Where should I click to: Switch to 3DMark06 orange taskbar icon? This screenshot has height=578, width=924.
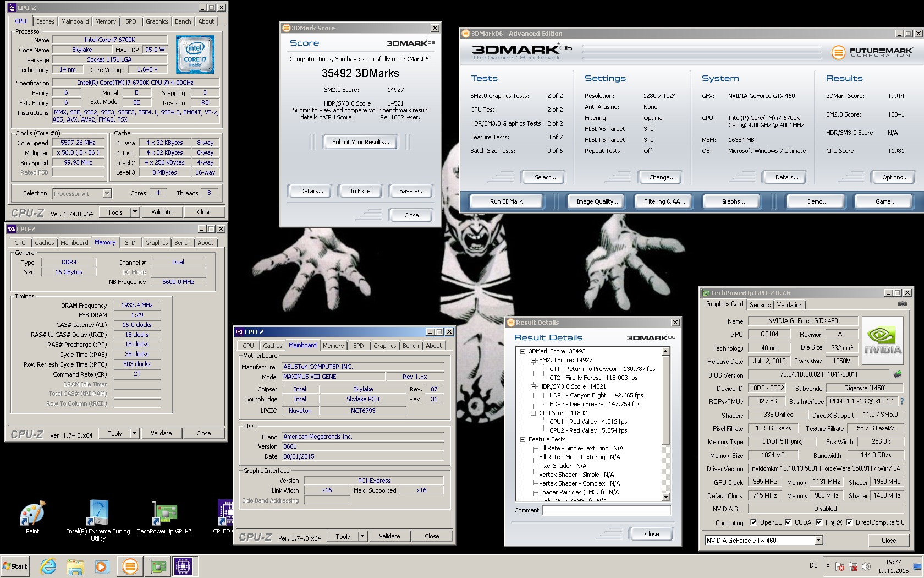point(130,566)
